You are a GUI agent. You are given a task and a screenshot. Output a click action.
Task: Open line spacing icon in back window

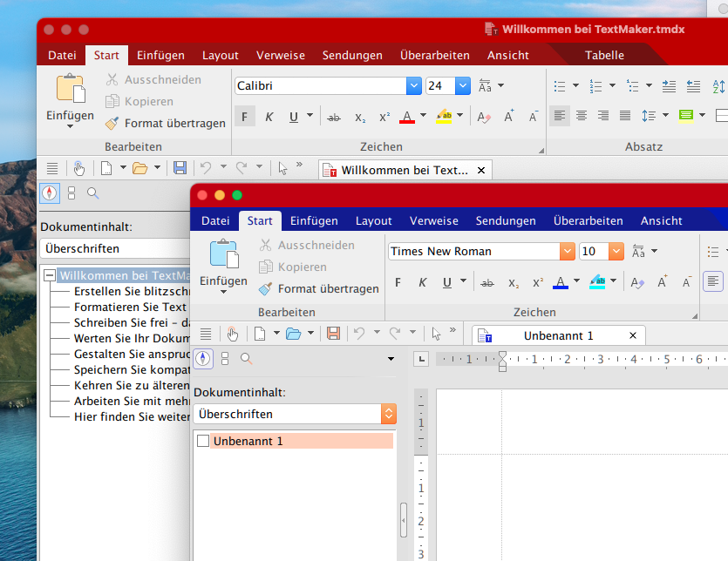pyautogui.click(x=649, y=116)
